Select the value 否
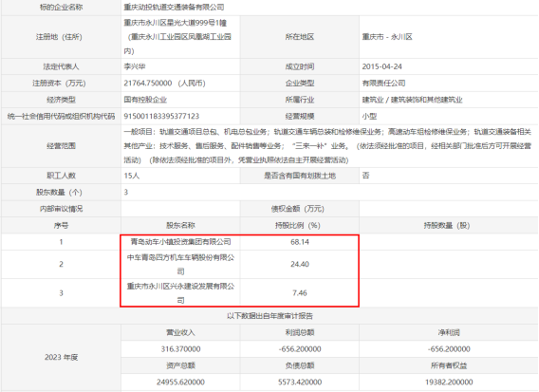Image resolution: width=539 pixels, height=392 pixels. pyautogui.click(x=365, y=176)
